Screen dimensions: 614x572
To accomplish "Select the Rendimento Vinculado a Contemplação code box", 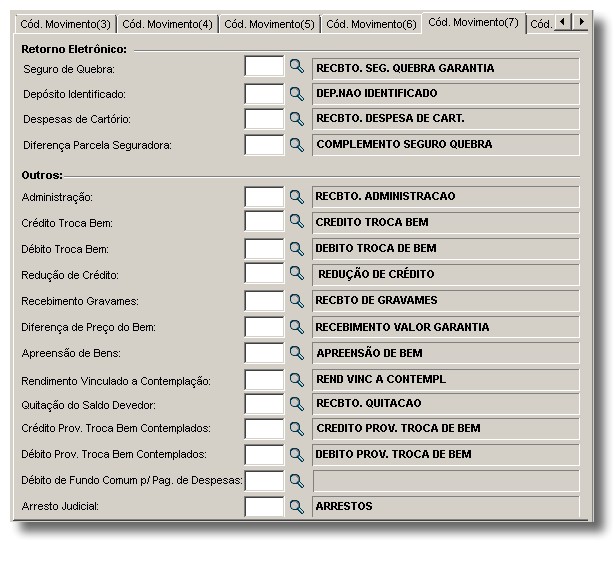I will tap(264, 380).
